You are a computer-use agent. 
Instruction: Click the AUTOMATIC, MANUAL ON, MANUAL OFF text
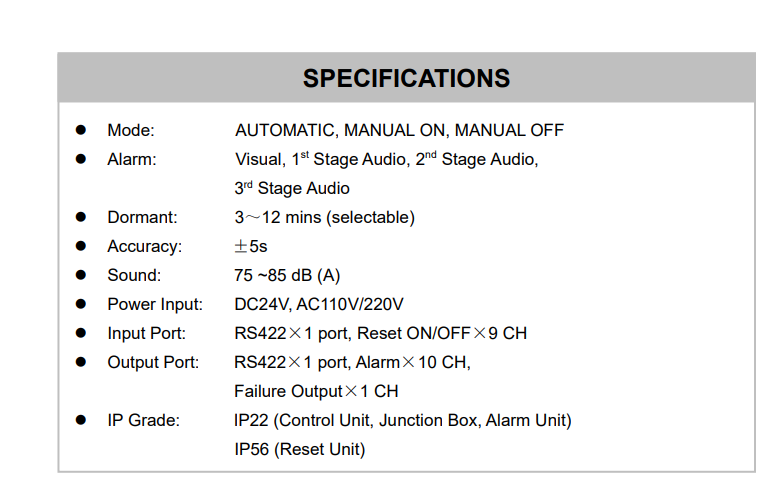399,130
